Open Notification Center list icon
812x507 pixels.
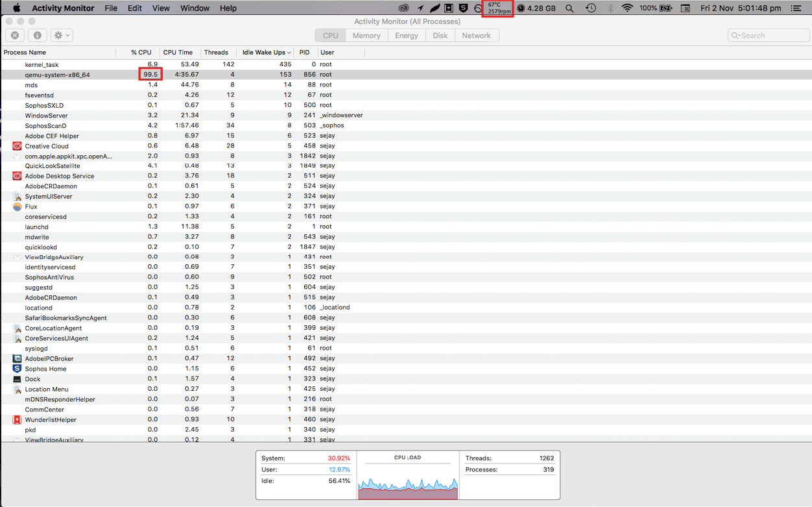pos(796,8)
